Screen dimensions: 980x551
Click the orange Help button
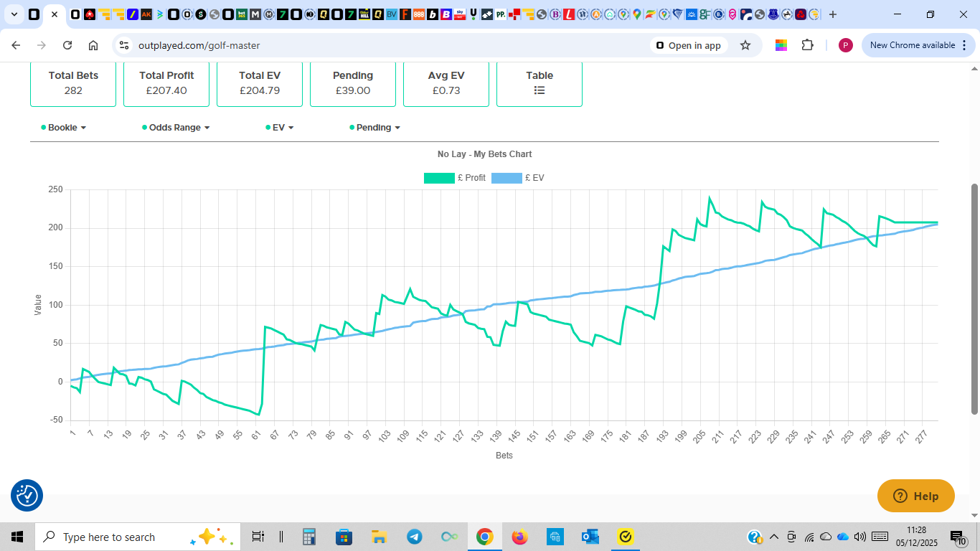[x=915, y=496]
